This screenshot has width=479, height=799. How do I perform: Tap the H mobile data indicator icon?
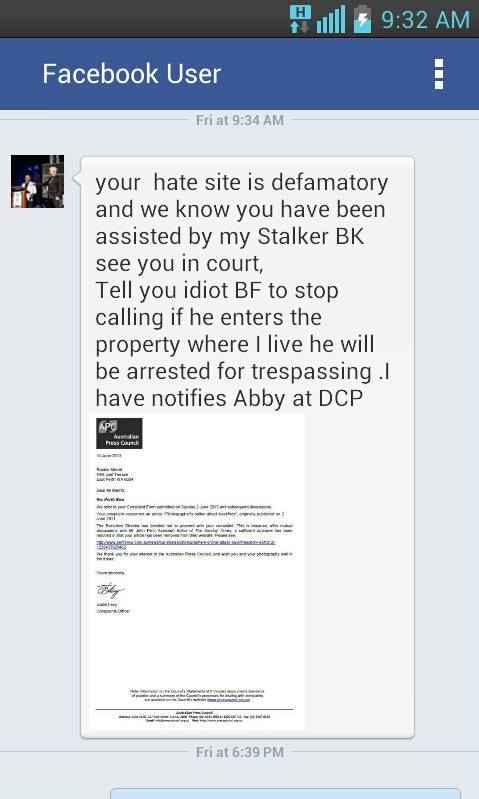click(x=300, y=19)
